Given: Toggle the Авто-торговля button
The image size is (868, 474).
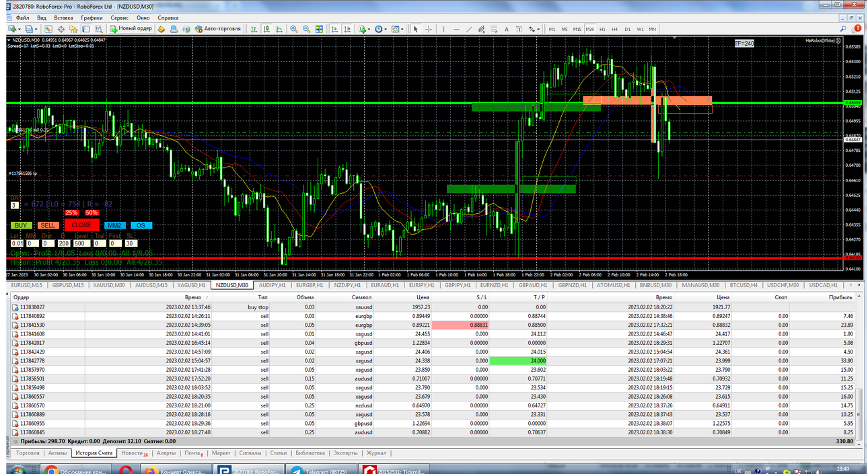Looking at the screenshot, I should click(217, 29).
